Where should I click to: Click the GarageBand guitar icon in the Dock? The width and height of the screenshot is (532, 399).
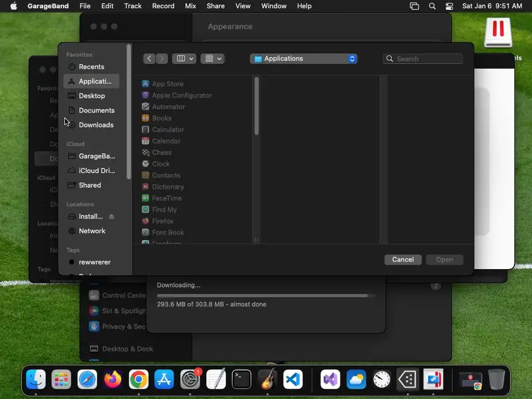pos(268,379)
